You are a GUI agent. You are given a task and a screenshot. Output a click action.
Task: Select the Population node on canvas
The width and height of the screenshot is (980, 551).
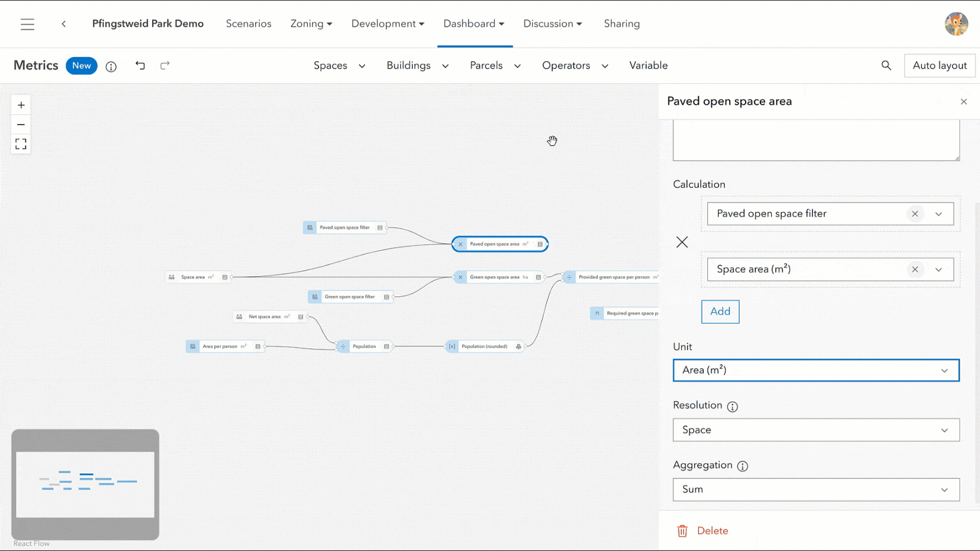[x=364, y=346]
